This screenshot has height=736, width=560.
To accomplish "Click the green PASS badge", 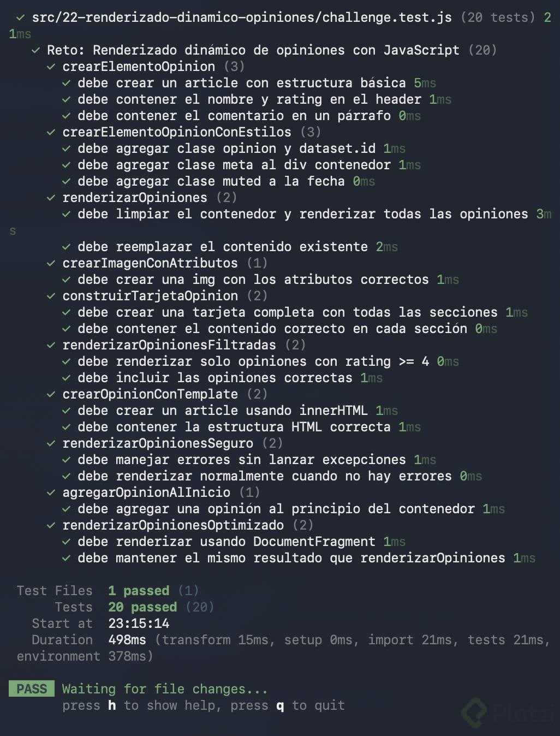I will coord(32,688).
